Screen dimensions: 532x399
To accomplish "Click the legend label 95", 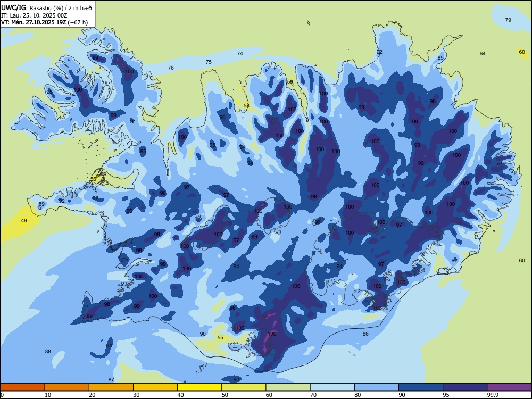I will (446, 395).
